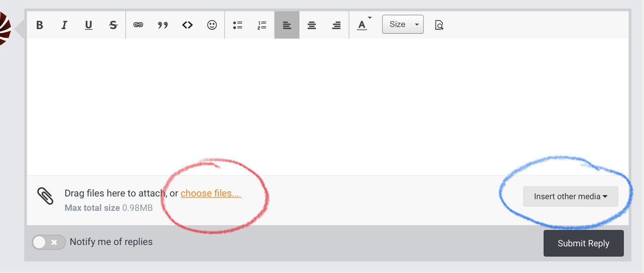Open the emoji picker
Image resolution: width=644 pixels, height=273 pixels.
tap(212, 25)
